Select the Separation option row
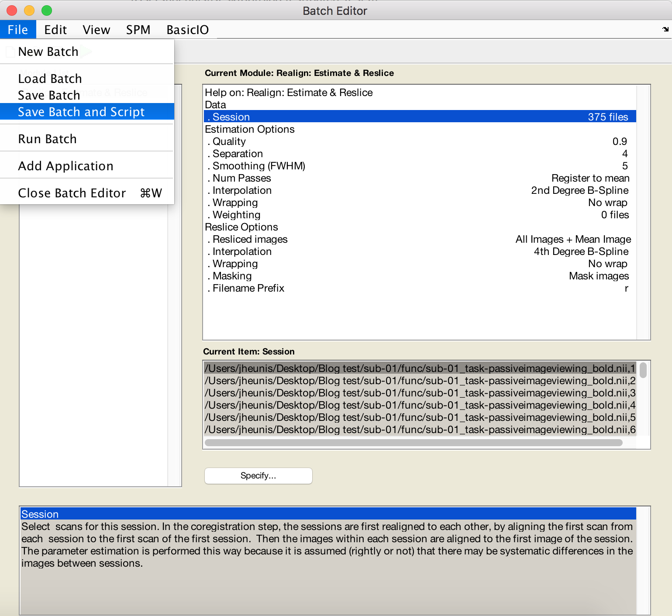The width and height of the screenshot is (672, 616). (420, 154)
